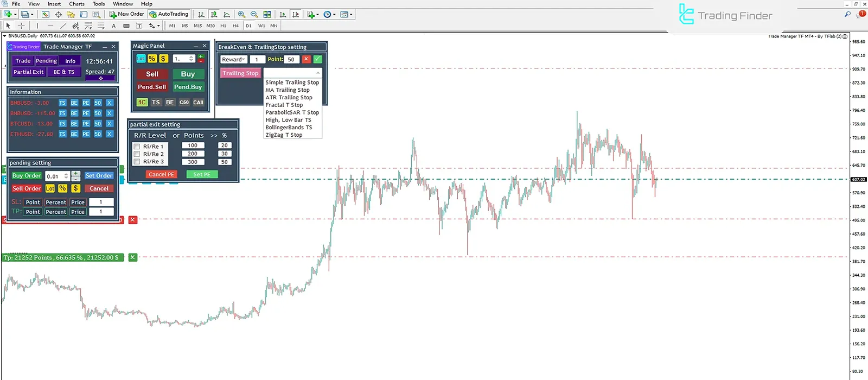Click the Point input field showing 50
This screenshot has width=868, height=380.
click(x=291, y=59)
